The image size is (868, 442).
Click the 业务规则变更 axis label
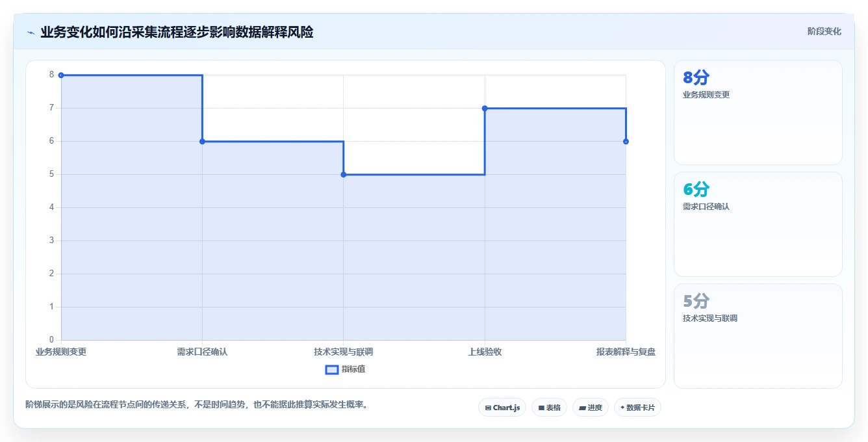click(61, 352)
